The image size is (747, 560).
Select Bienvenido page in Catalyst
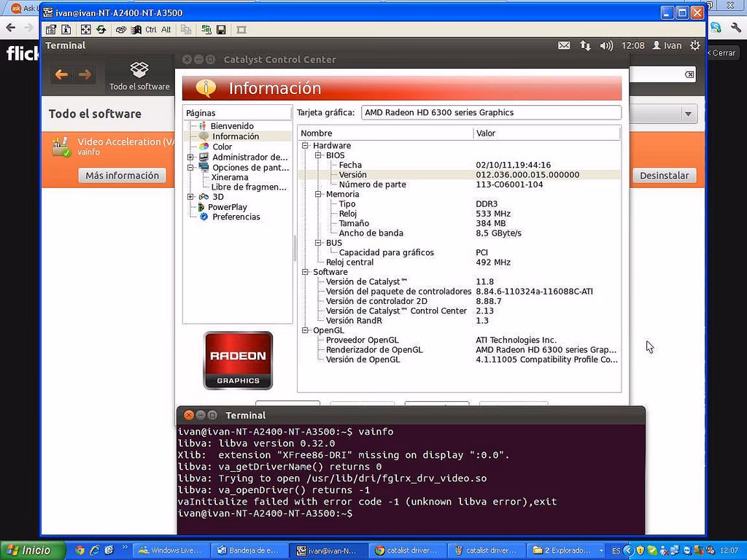pos(232,126)
